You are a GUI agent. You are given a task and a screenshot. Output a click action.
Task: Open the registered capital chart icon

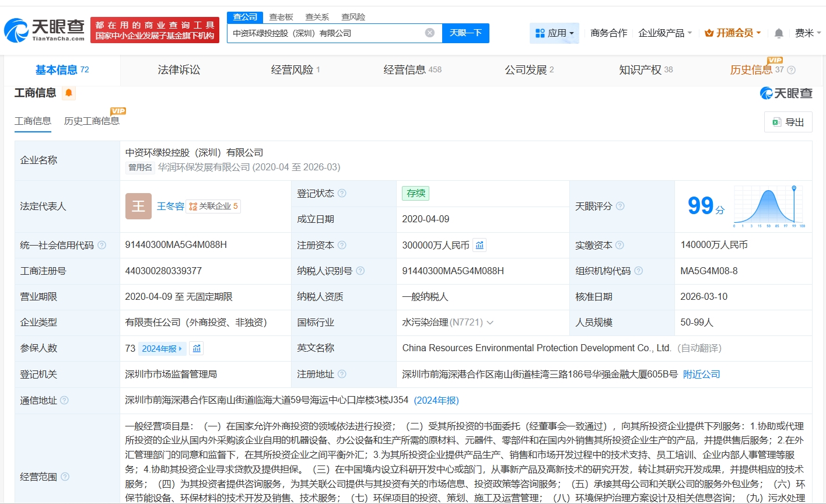tap(480, 246)
